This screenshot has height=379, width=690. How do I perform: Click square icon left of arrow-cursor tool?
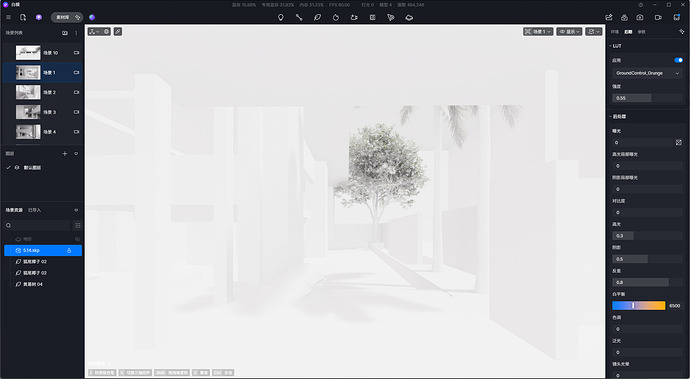372,17
